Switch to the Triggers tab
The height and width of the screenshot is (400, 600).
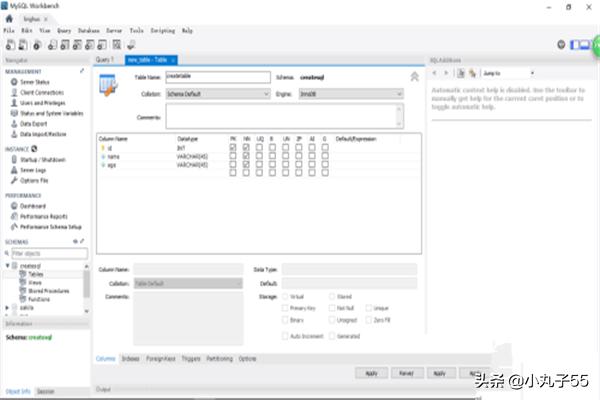tap(191, 359)
